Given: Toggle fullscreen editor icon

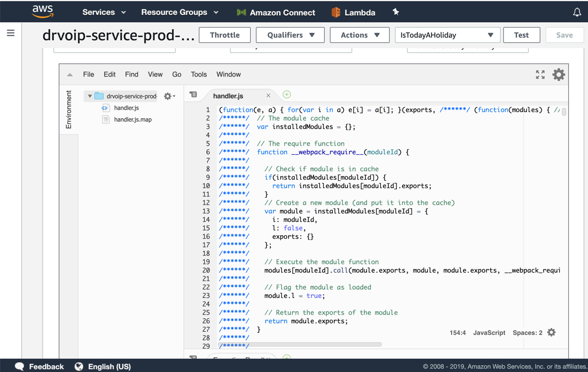Looking at the screenshot, I should tap(540, 75).
